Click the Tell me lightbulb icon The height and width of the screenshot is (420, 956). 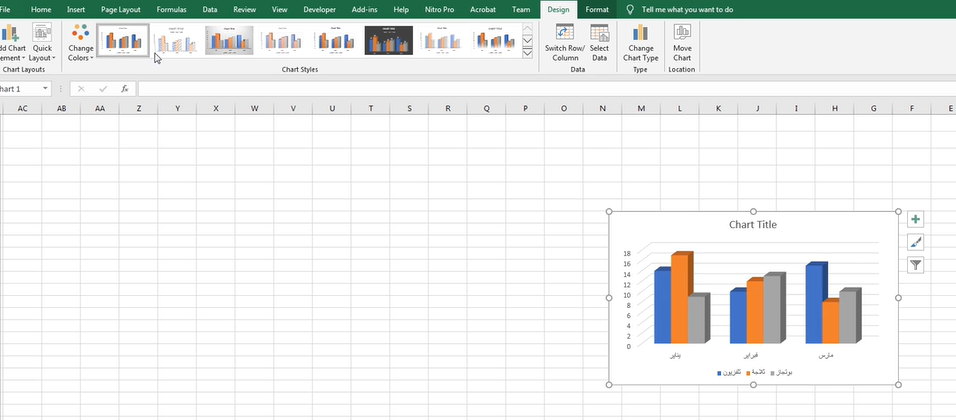630,9
